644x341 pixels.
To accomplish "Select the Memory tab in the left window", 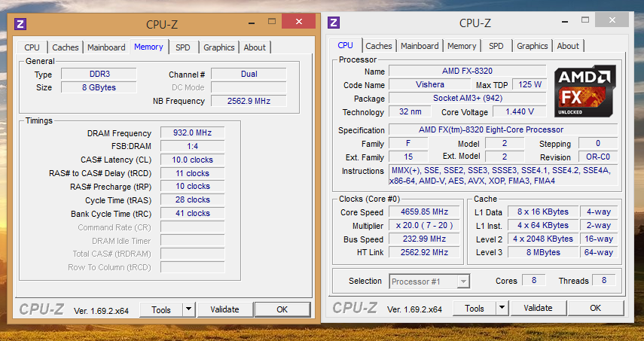I will pyautogui.click(x=148, y=47).
